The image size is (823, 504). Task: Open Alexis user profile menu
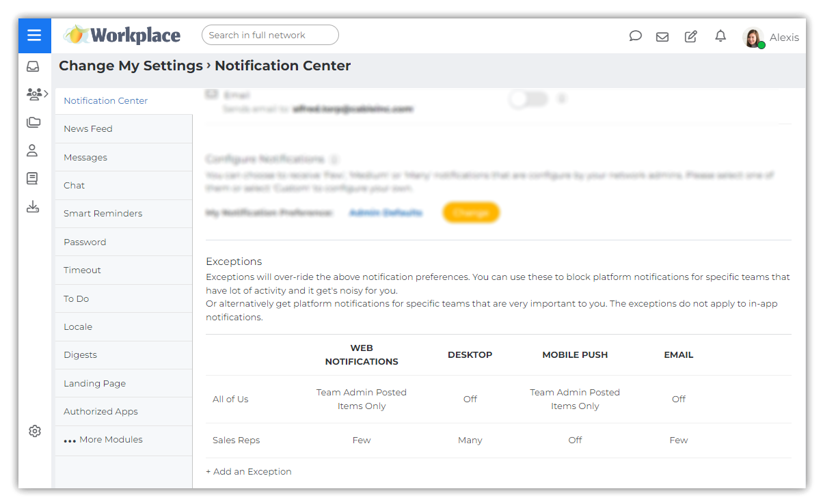770,38
